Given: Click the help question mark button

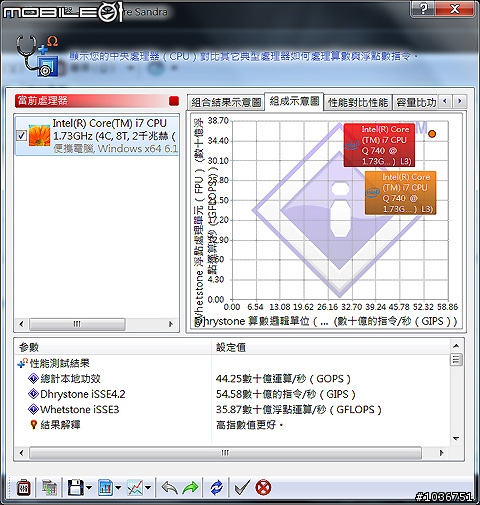Looking at the screenshot, I should 422,9.
